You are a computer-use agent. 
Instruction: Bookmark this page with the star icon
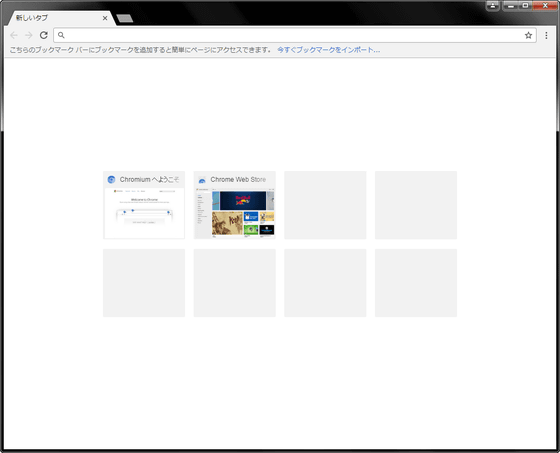click(x=528, y=35)
